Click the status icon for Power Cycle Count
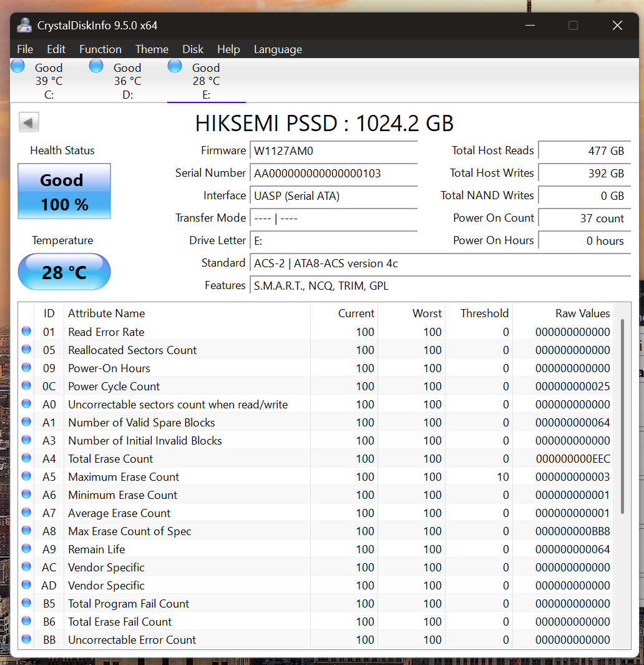This screenshot has width=644, height=665. click(x=26, y=385)
